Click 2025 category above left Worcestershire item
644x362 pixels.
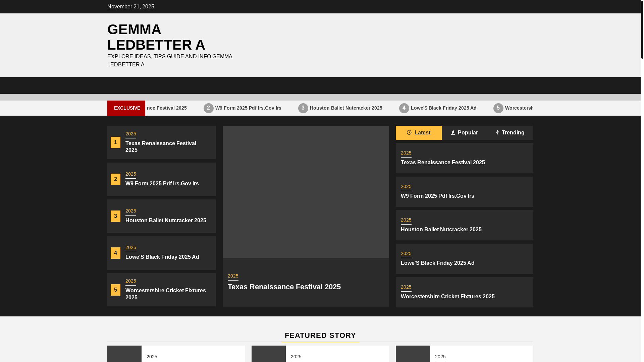pos(131,281)
